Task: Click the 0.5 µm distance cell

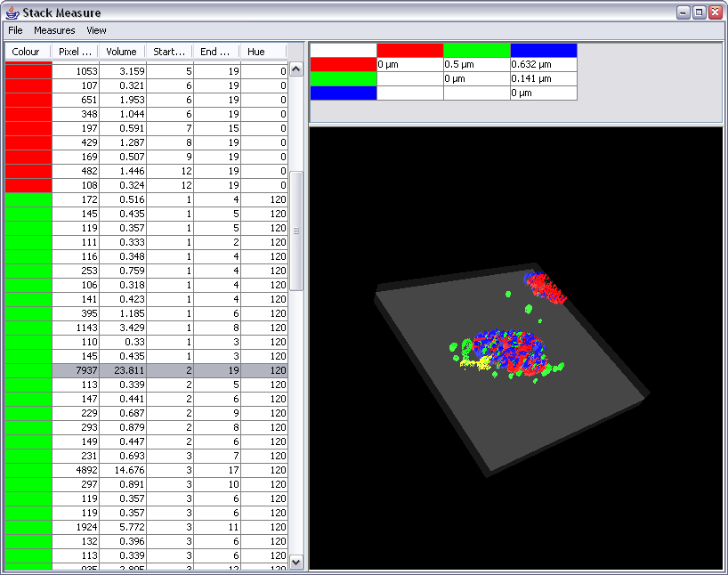Action: pyautogui.click(x=477, y=65)
